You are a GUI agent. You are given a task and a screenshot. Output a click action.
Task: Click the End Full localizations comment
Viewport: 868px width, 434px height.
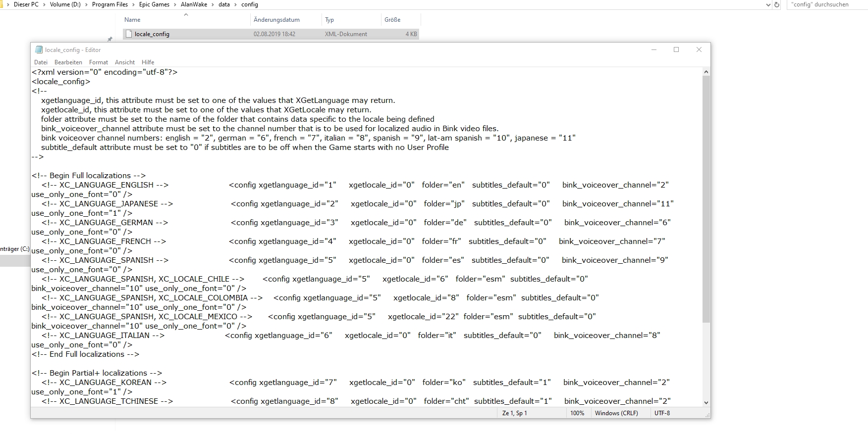tap(85, 354)
